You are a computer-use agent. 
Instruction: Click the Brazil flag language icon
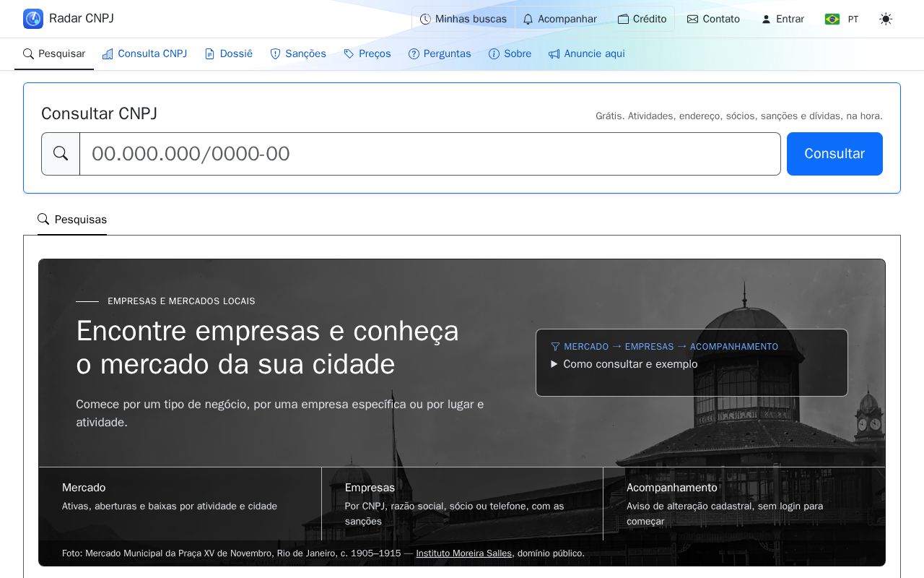pyautogui.click(x=832, y=20)
